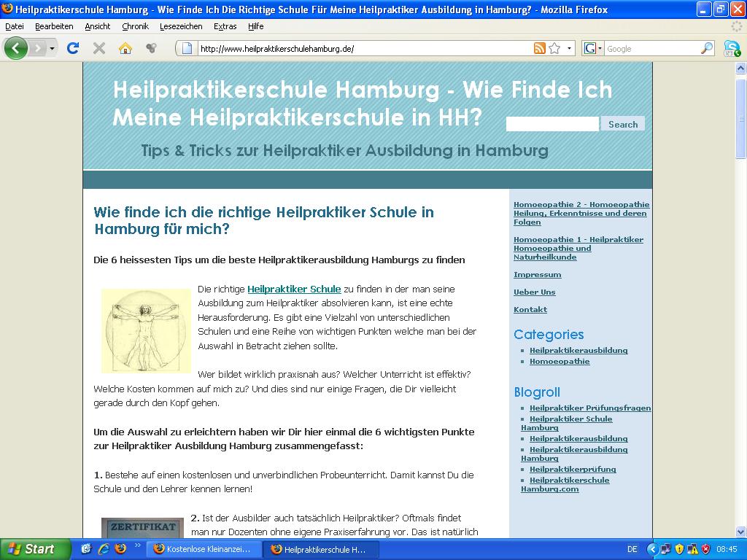The width and height of the screenshot is (747, 560).
Task: Stop loading the page
Action: [x=99, y=48]
